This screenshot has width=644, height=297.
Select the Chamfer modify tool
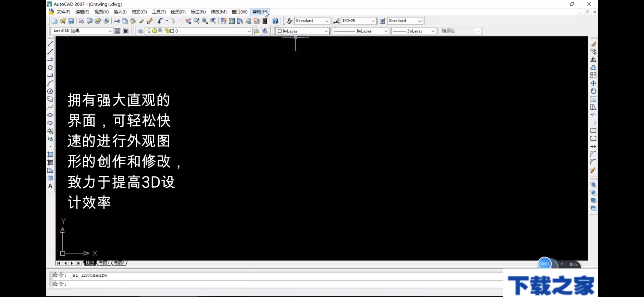pyautogui.click(x=593, y=154)
